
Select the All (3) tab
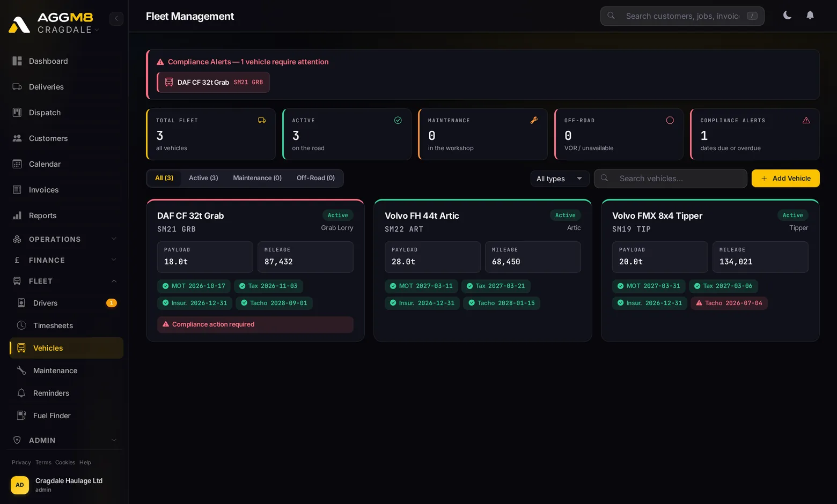click(164, 178)
